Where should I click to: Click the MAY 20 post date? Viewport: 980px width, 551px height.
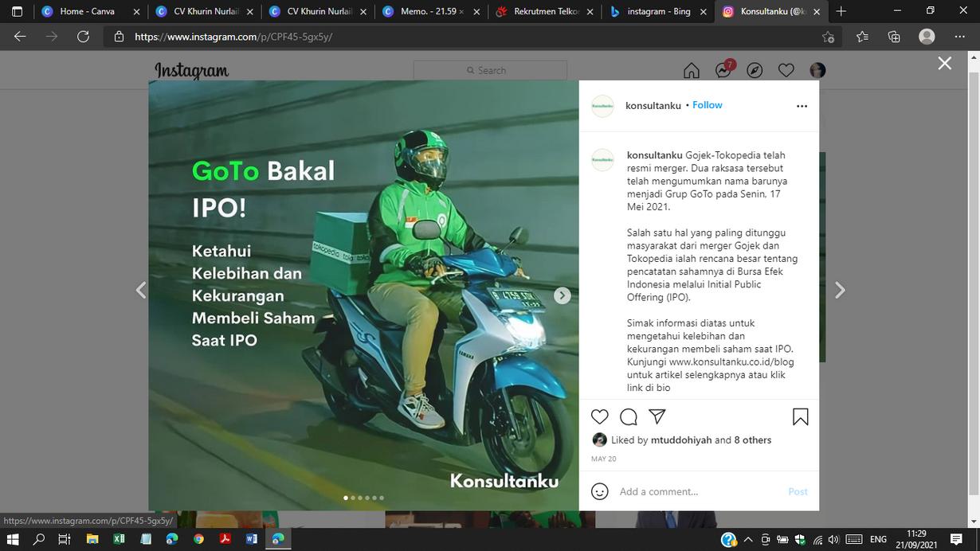coord(603,459)
